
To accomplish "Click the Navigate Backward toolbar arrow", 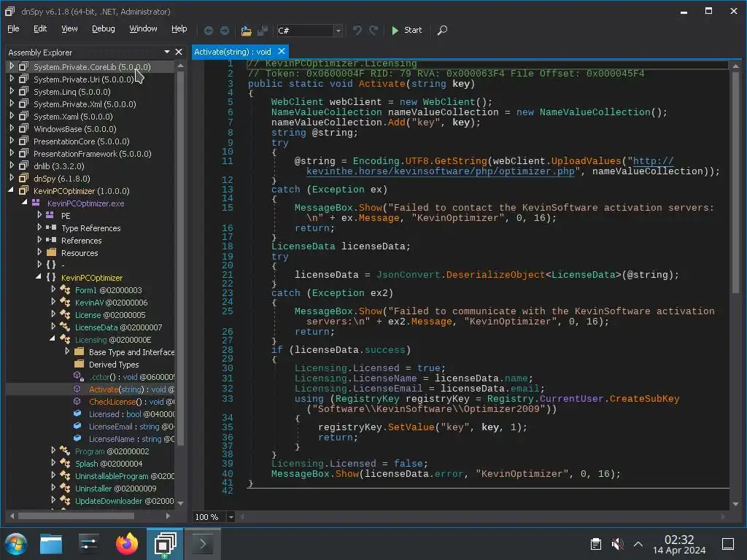I will 209,31.
